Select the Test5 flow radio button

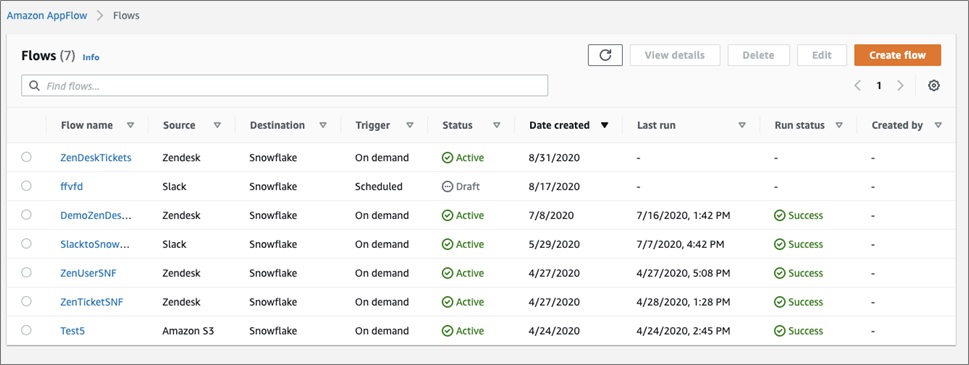pyautogui.click(x=26, y=330)
